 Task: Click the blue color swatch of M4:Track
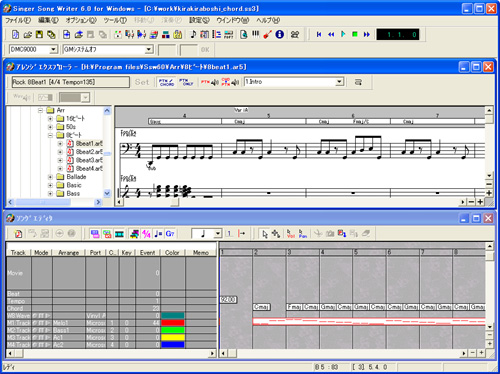pyautogui.click(x=173, y=345)
